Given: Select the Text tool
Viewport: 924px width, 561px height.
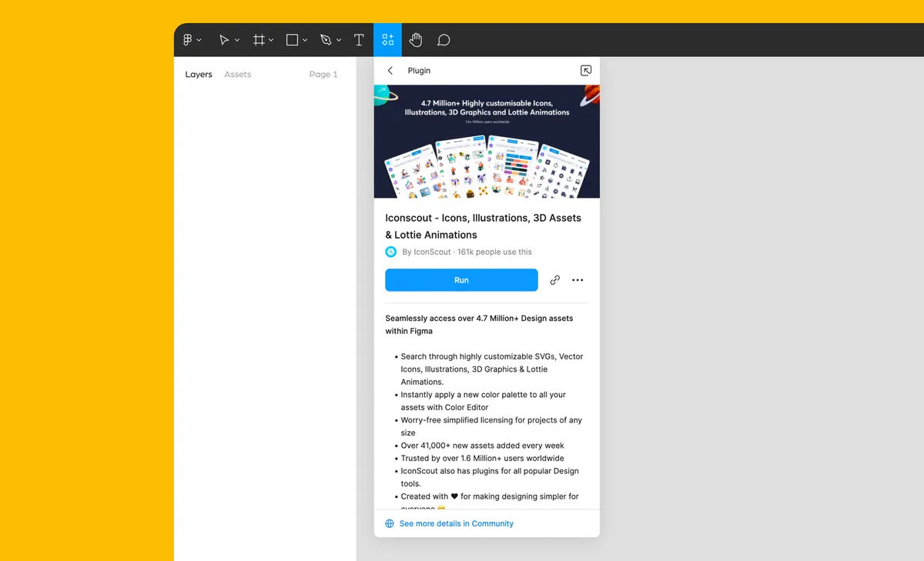Looking at the screenshot, I should click(359, 39).
